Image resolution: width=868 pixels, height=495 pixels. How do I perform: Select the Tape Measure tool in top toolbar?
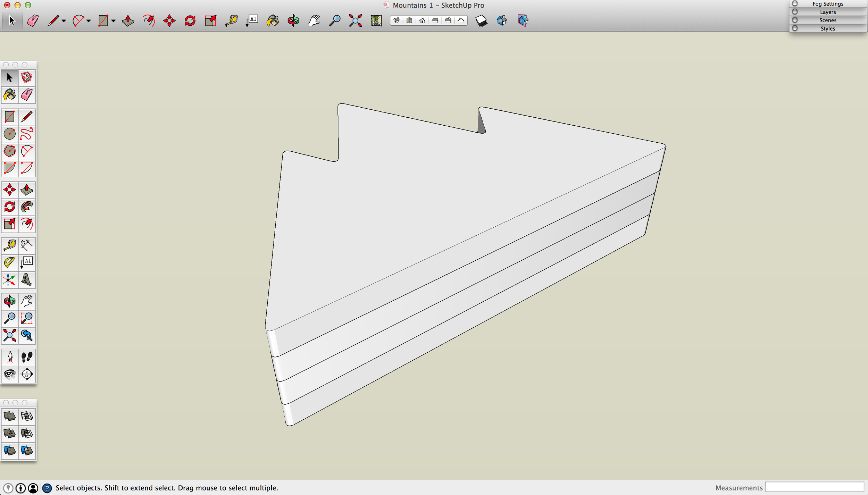[x=231, y=20]
